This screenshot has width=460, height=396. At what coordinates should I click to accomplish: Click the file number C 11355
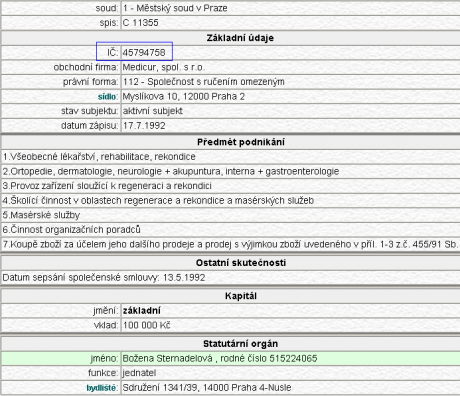[x=140, y=23]
